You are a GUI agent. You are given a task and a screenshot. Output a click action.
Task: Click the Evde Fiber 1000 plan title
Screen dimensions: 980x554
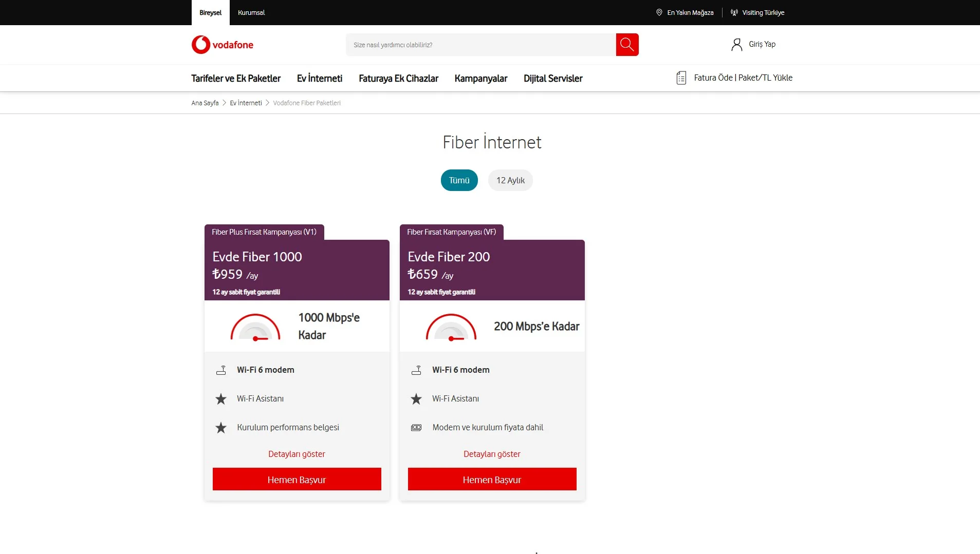click(x=257, y=257)
